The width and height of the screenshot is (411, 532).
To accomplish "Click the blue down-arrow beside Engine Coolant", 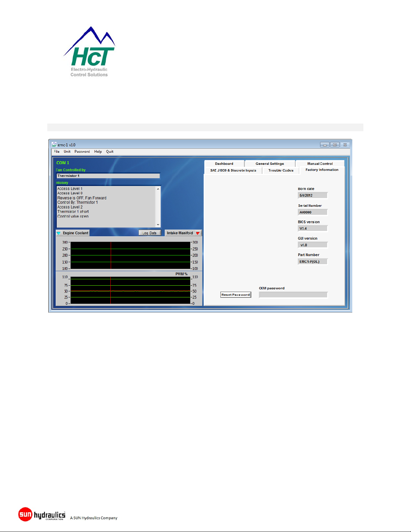I will pyautogui.click(x=59, y=233).
